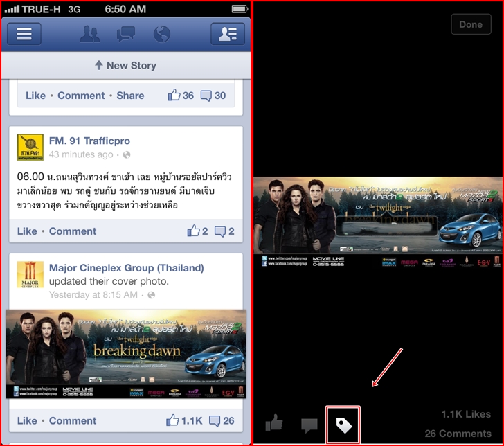The height and width of the screenshot is (446, 504).
Task: Open messages icon in header
Action: (126, 34)
